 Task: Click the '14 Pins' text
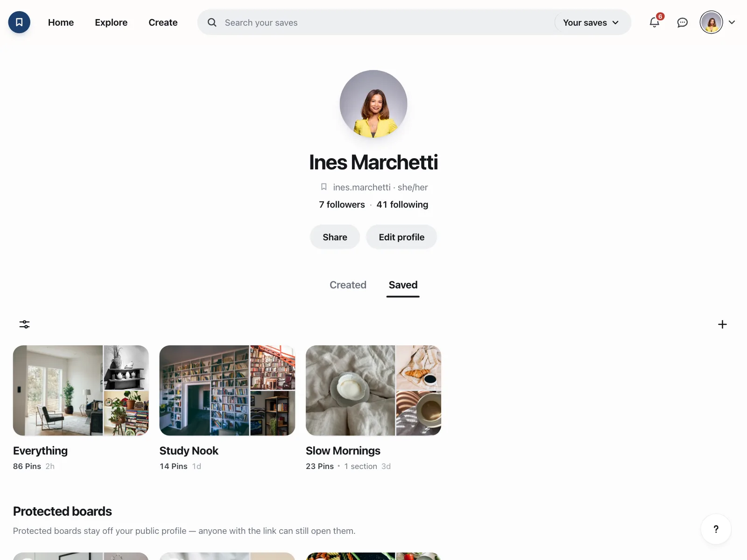pos(173,466)
